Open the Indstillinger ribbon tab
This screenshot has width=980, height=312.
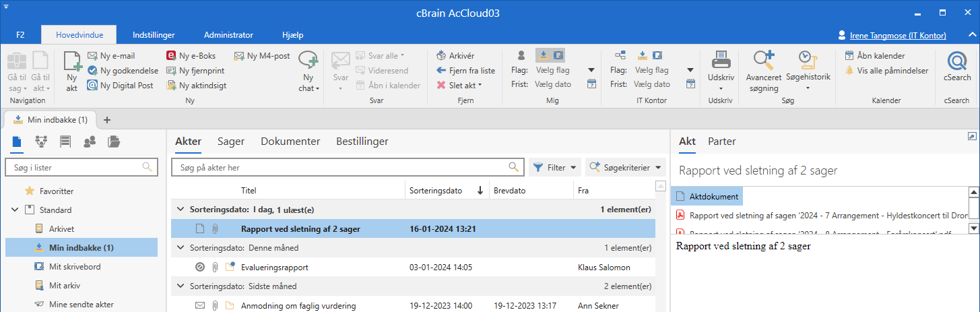[x=154, y=35]
